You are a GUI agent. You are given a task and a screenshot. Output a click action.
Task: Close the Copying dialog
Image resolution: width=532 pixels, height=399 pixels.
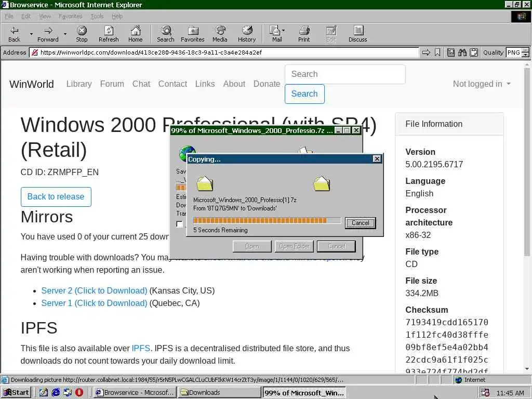pos(377,159)
